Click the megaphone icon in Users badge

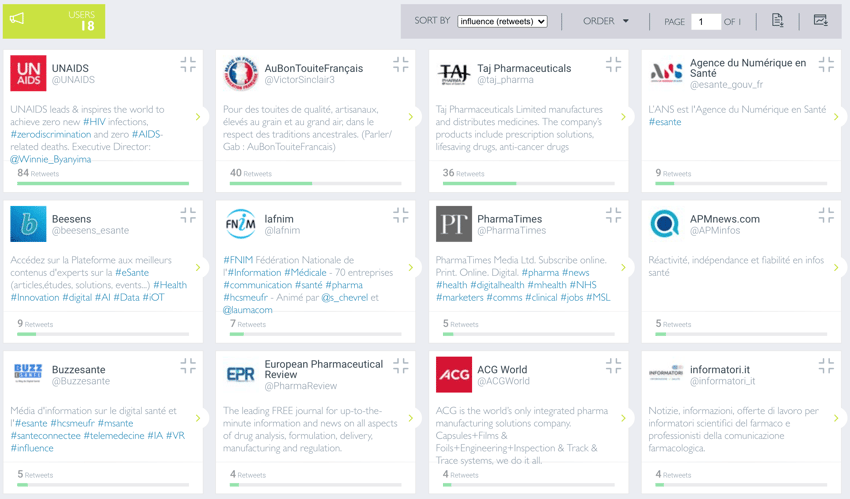coord(17,19)
